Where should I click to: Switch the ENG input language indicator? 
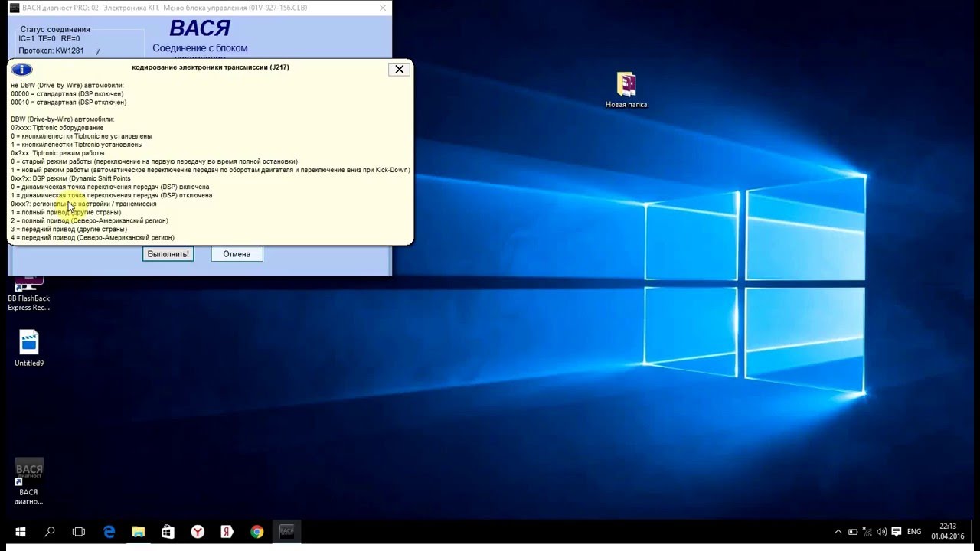(914, 532)
